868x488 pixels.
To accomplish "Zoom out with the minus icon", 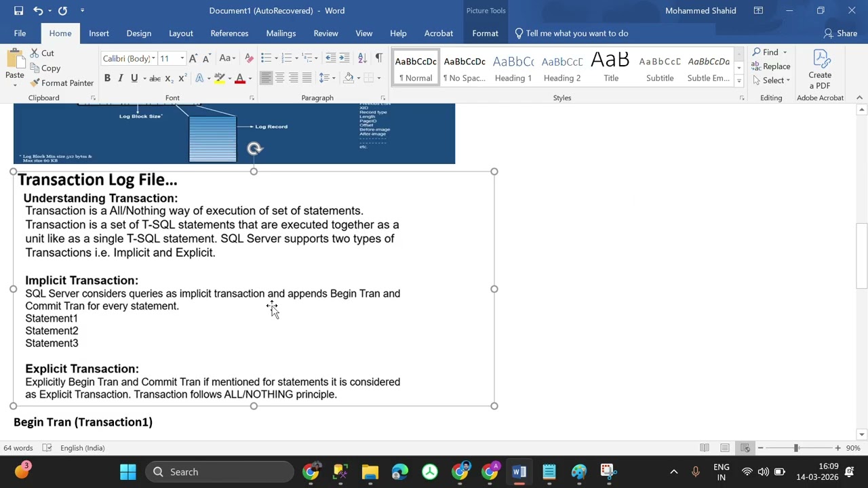I will (x=760, y=447).
